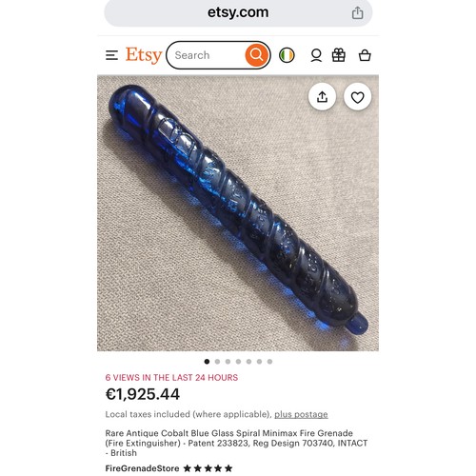Open the Ireland flag region settings
476x476 pixels.
coord(287,55)
